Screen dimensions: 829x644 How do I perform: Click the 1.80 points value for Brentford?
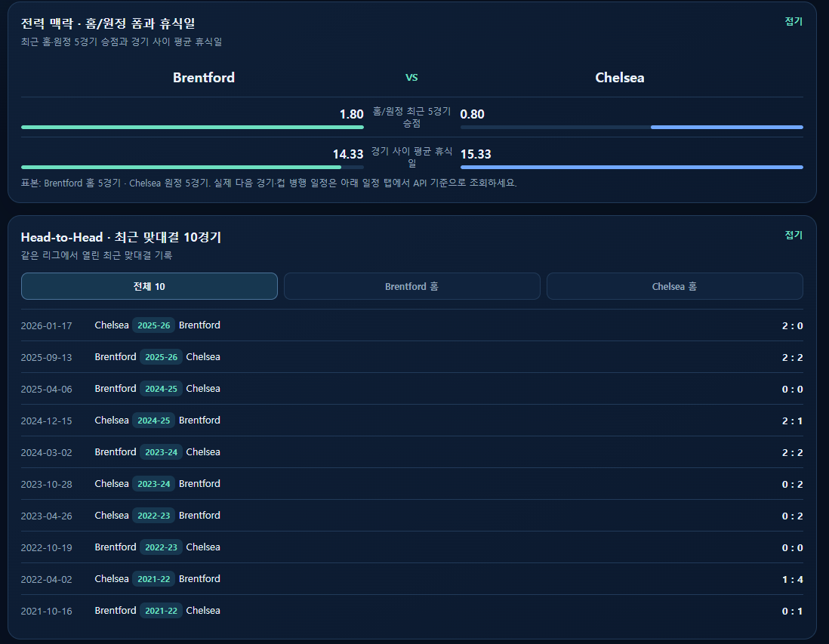[352, 114]
